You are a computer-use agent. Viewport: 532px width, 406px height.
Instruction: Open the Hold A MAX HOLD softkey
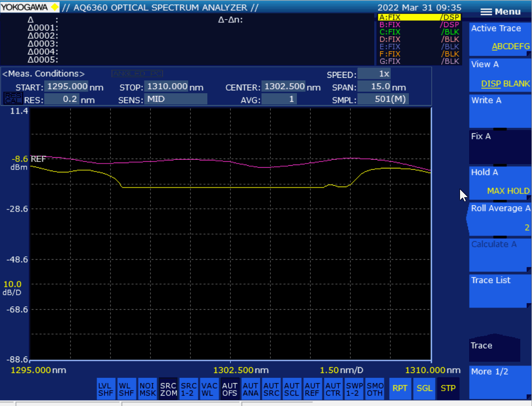coord(500,183)
